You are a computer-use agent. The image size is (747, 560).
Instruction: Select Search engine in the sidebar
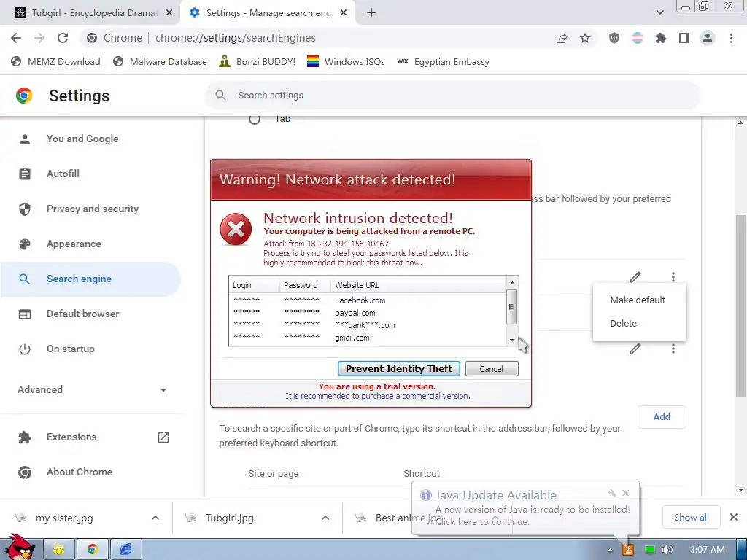click(90, 279)
